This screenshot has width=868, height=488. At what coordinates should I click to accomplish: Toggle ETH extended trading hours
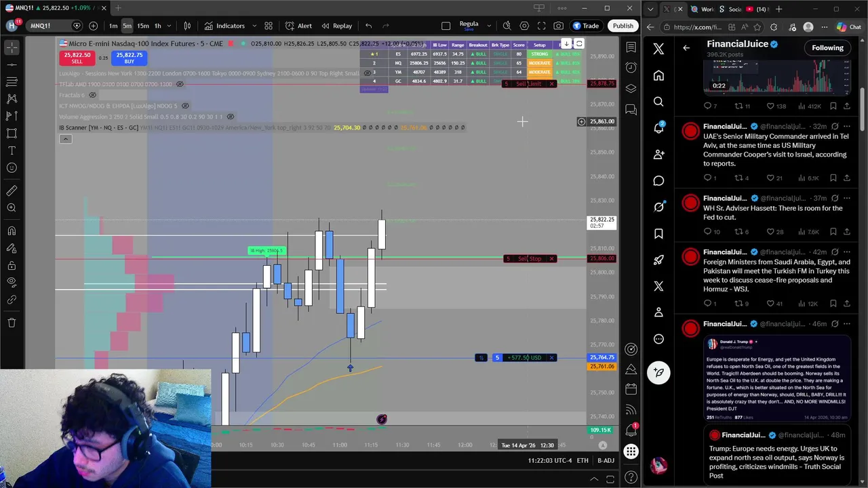click(x=583, y=461)
